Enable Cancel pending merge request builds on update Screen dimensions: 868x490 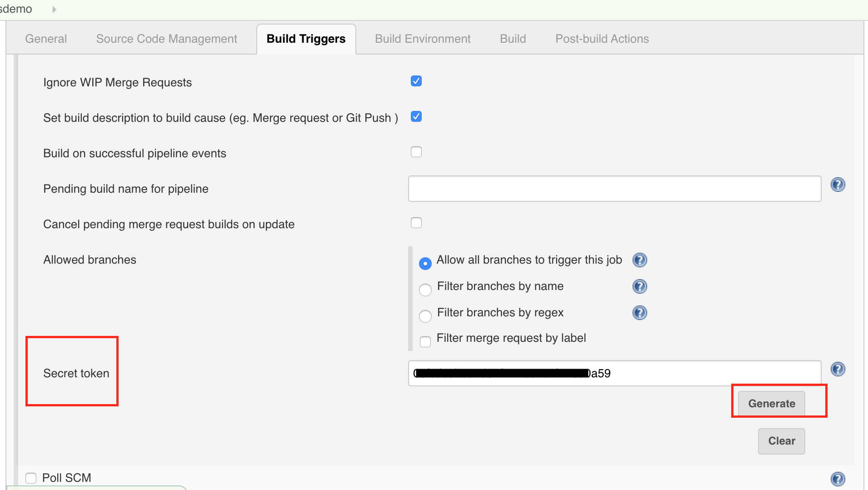coord(416,223)
